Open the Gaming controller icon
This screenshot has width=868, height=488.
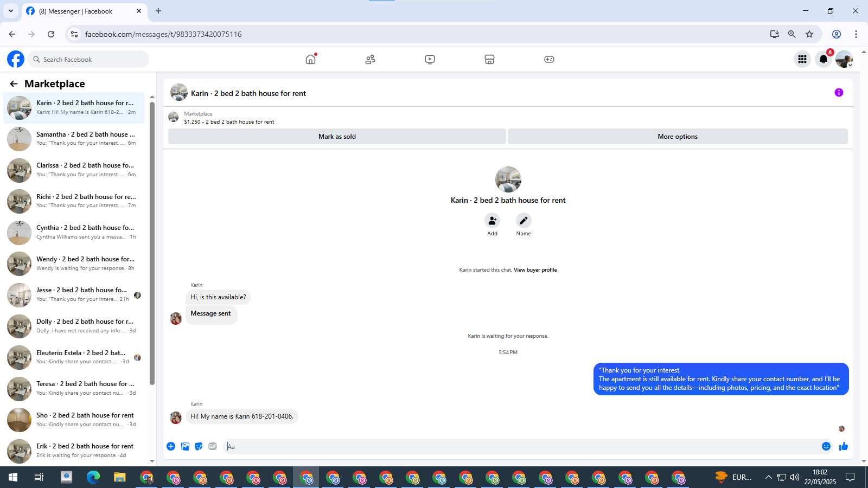549,59
